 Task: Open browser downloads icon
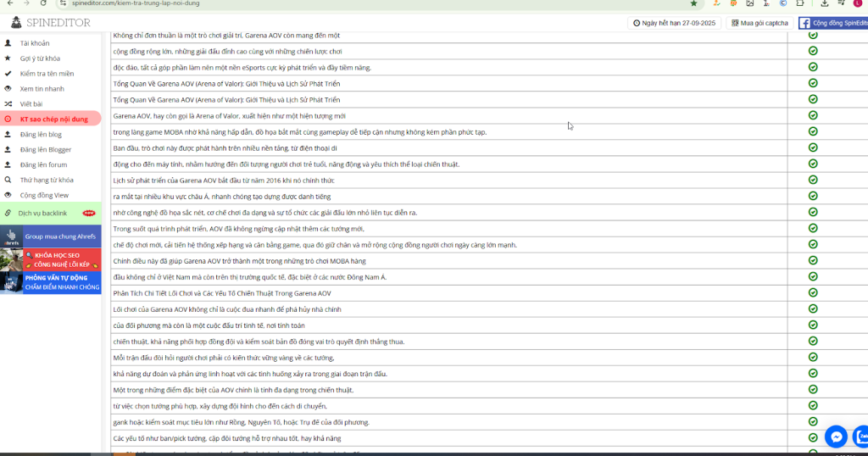(825, 3)
